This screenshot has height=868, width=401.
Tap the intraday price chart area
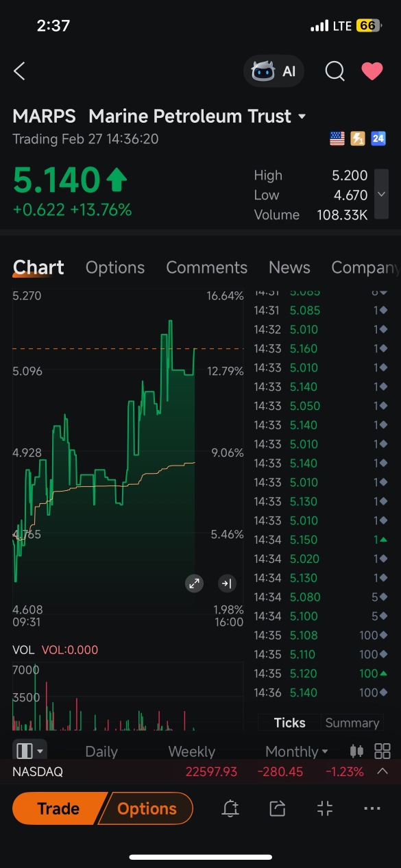(128, 453)
